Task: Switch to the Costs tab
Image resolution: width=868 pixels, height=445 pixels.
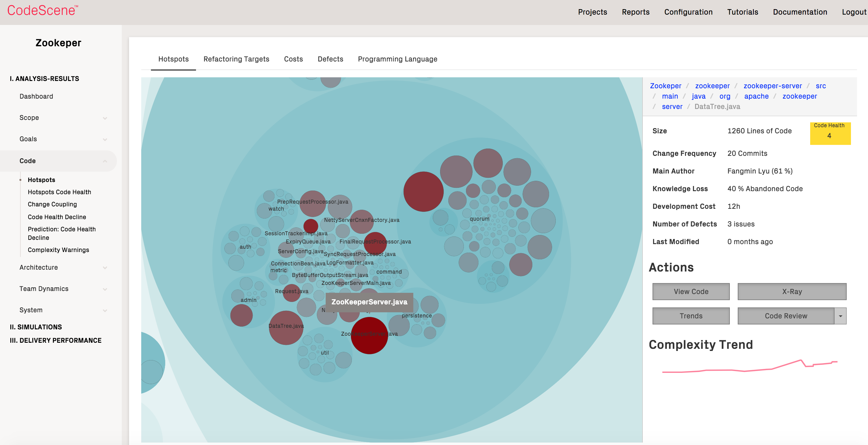Action: [x=293, y=59]
